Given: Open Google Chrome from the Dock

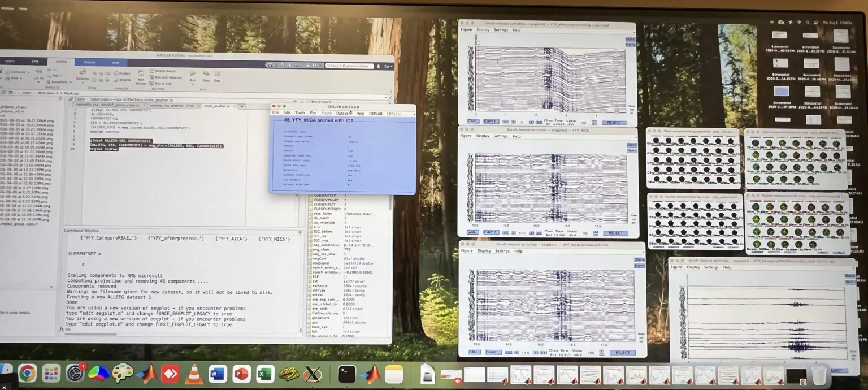Looking at the screenshot, I should click(x=27, y=373).
